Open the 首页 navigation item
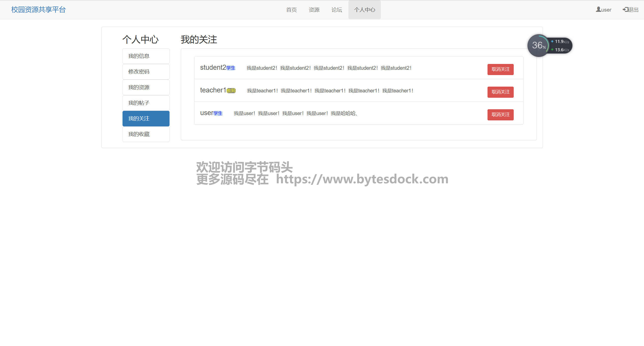 (x=291, y=10)
